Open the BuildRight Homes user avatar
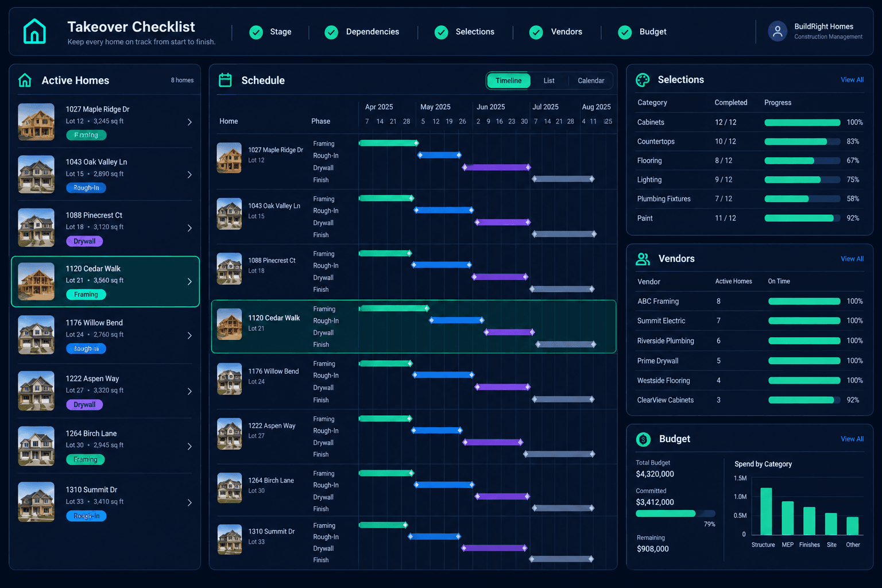This screenshot has width=882, height=588. point(777,32)
